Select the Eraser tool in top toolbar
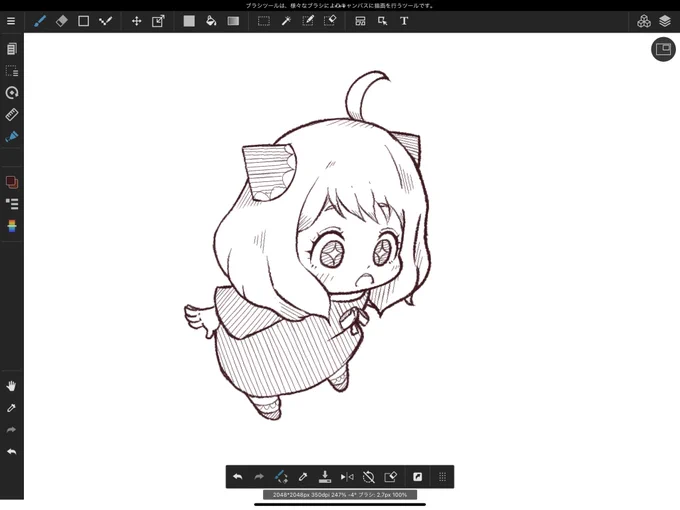The height and width of the screenshot is (510, 680). click(x=62, y=21)
